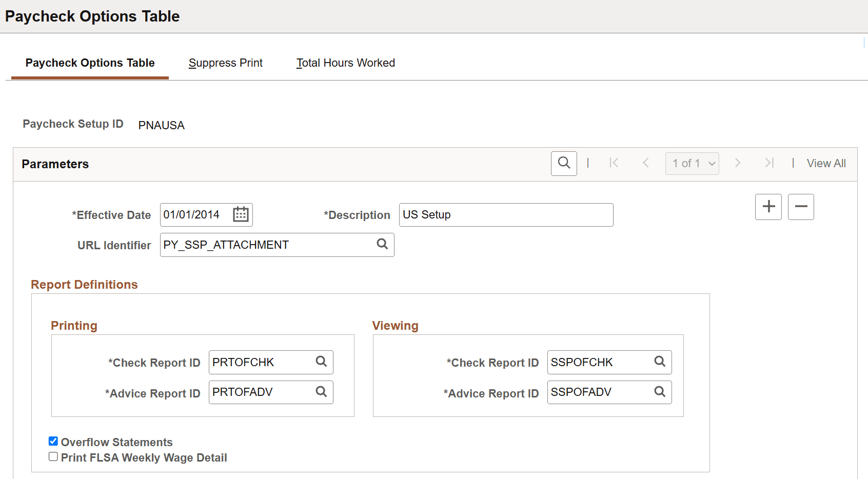The width and height of the screenshot is (868, 479).
Task: Click the Parameters search magnifier icon
Action: (564, 164)
